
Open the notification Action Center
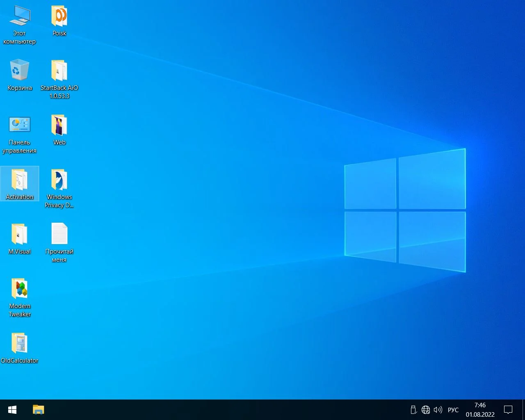508,410
